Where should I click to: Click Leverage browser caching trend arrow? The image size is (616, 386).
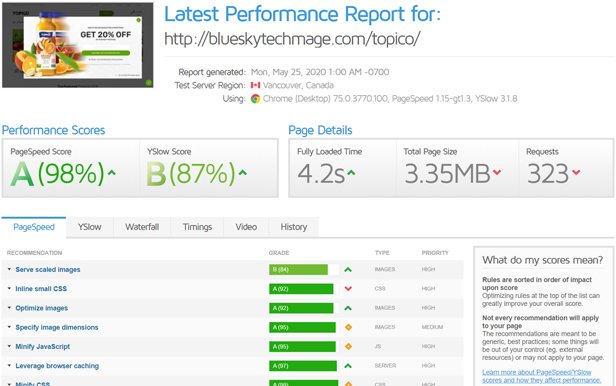[x=348, y=366]
